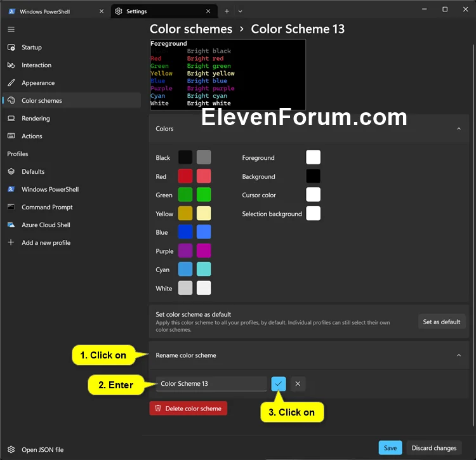This screenshot has width=476, height=460.
Task: Click the Actions keyboard icon
Action: [x=11, y=136]
